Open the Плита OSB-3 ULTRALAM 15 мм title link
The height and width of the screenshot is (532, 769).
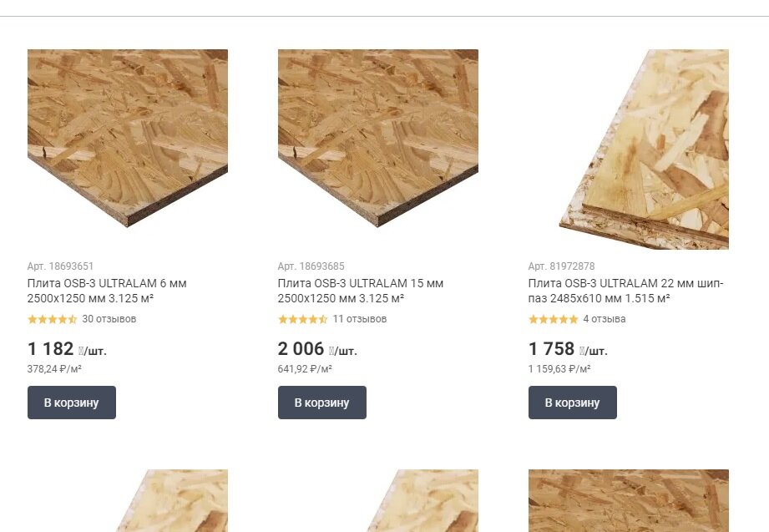click(361, 291)
